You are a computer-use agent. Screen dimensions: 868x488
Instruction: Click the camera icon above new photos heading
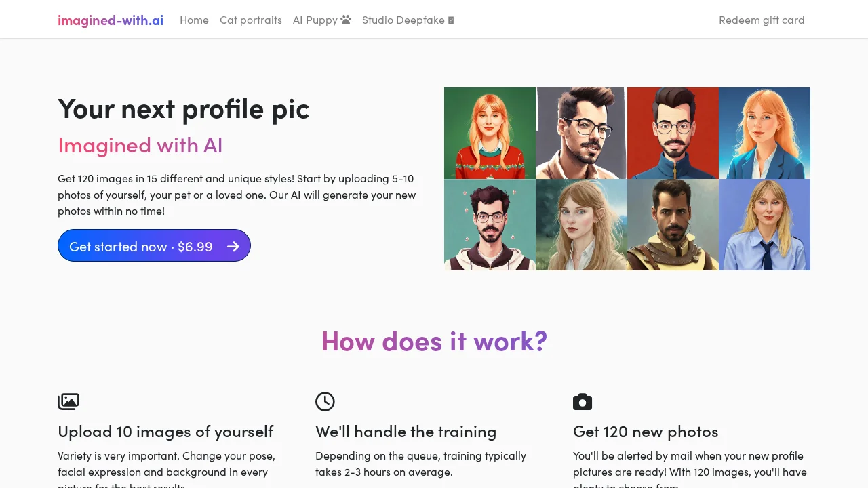583,402
